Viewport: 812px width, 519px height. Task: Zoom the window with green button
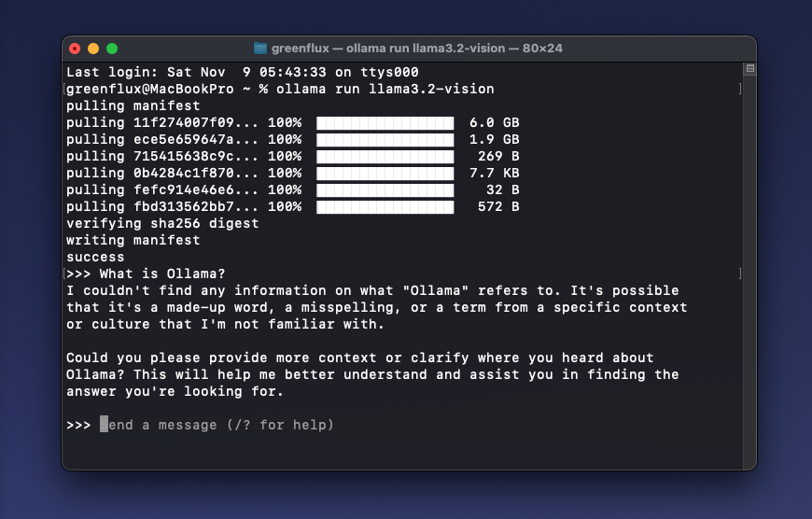112,49
